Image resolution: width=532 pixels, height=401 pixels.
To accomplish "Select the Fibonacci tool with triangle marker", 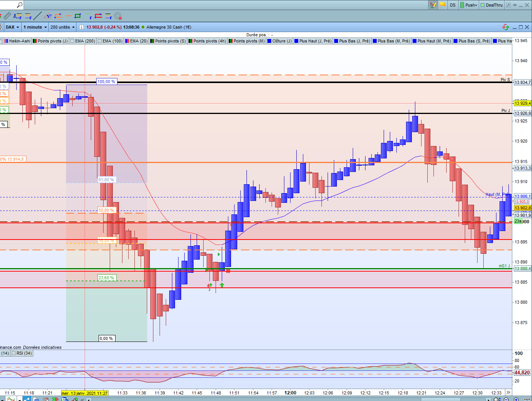I will 17,16.
